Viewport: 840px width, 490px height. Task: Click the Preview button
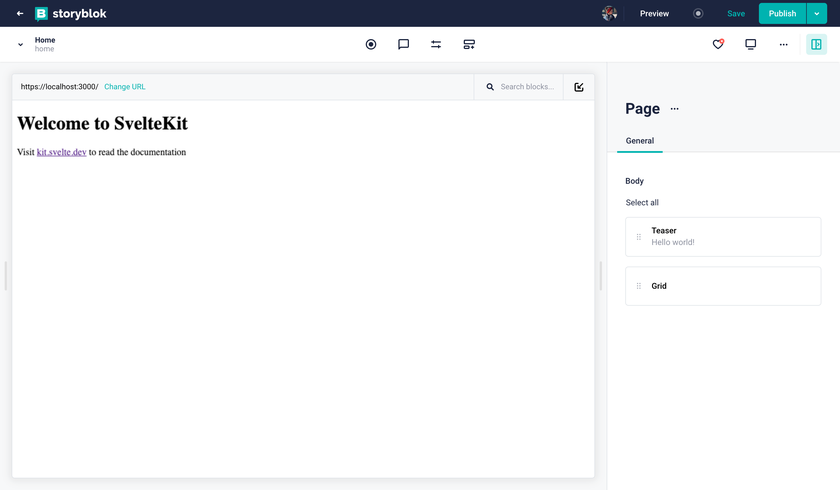click(x=654, y=13)
